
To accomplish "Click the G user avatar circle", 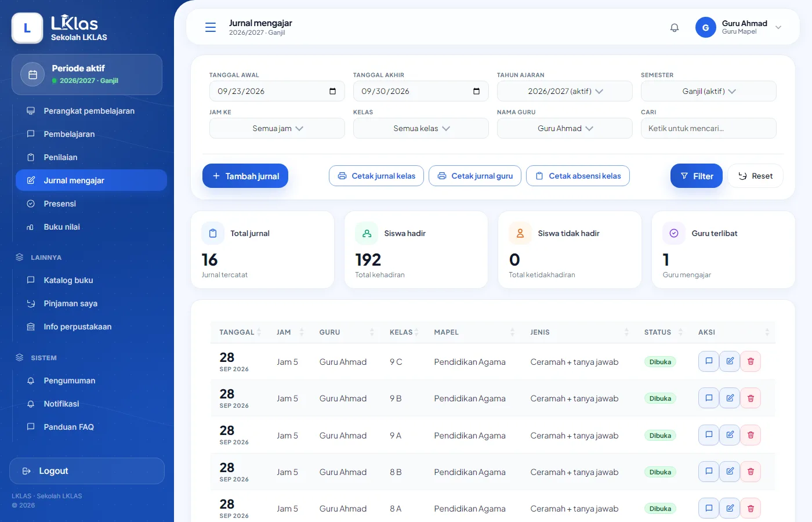I will point(705,27).
